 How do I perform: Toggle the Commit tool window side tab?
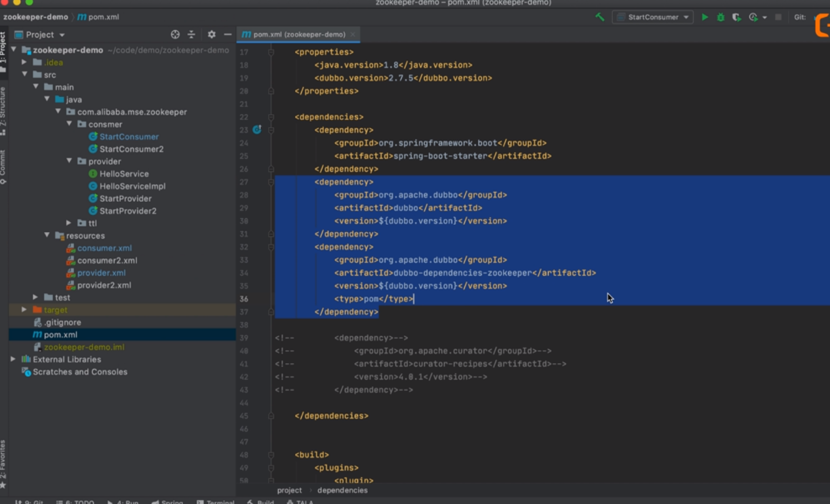3,166
